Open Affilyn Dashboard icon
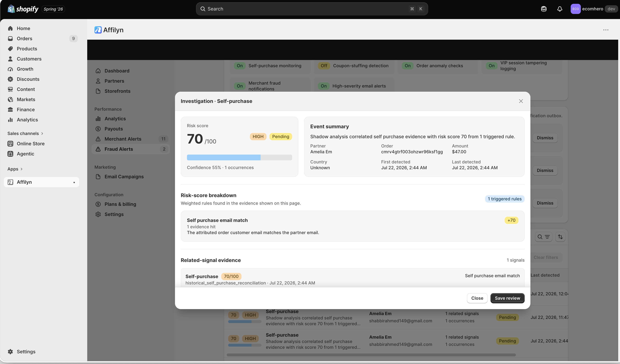This screenshot has height=364, width=620. pyautogui.click(x=98, y=71)
